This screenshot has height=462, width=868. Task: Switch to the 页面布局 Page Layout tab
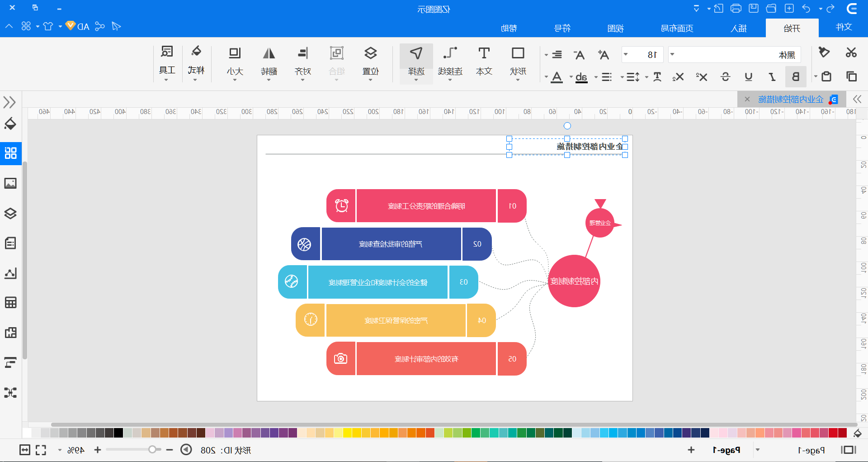click(677, 28)
